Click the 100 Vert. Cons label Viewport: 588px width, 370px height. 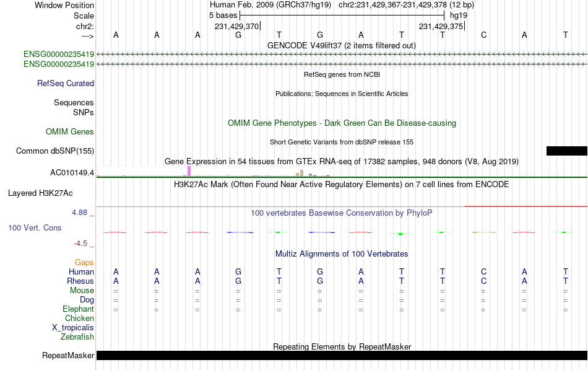click(35, 227)
